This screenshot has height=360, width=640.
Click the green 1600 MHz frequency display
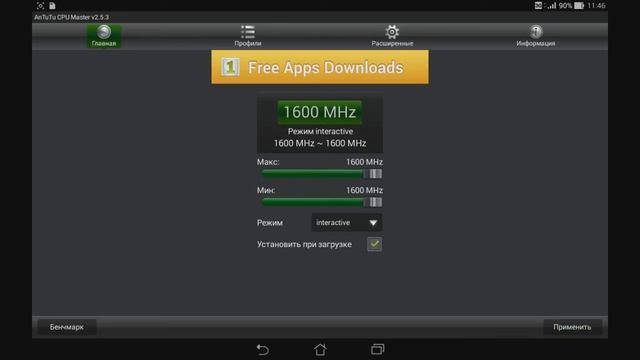(320, 112)
